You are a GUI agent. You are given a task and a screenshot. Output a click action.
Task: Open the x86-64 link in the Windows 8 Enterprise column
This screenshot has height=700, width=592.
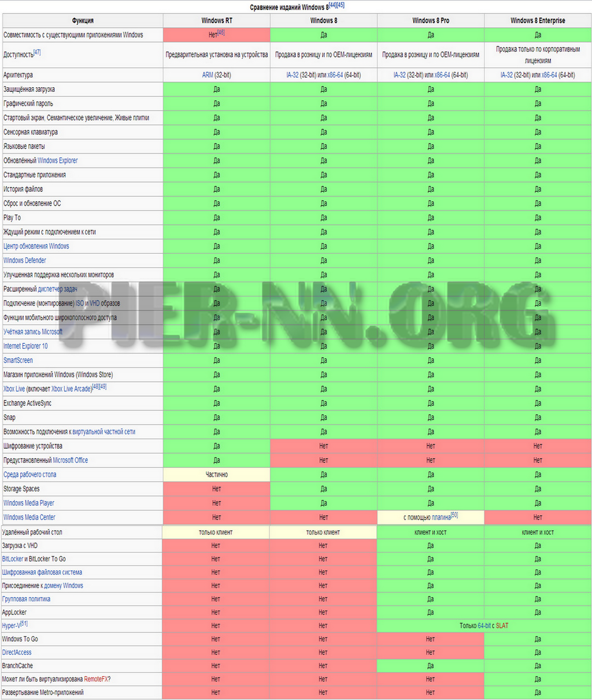pos(549,75)
